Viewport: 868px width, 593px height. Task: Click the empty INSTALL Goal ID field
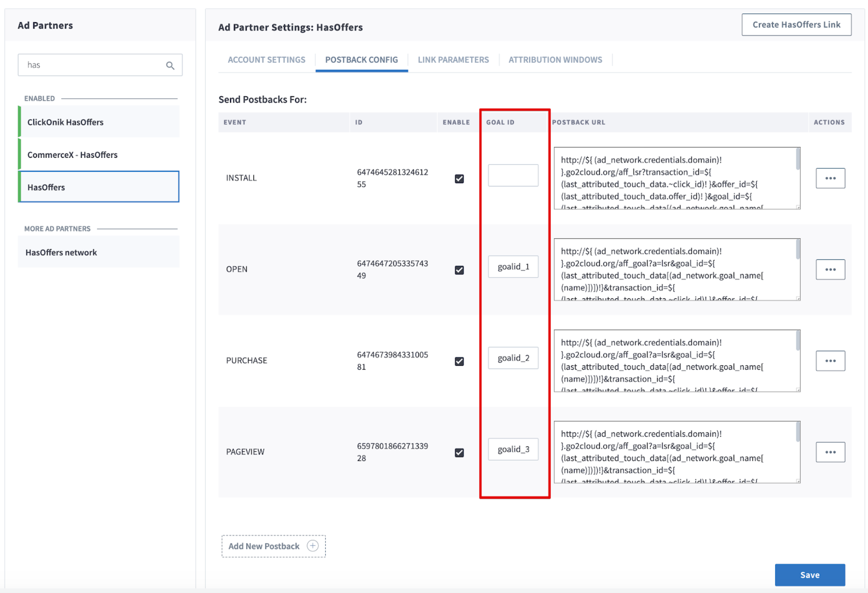pyautogui.click(x=513, y=175)
